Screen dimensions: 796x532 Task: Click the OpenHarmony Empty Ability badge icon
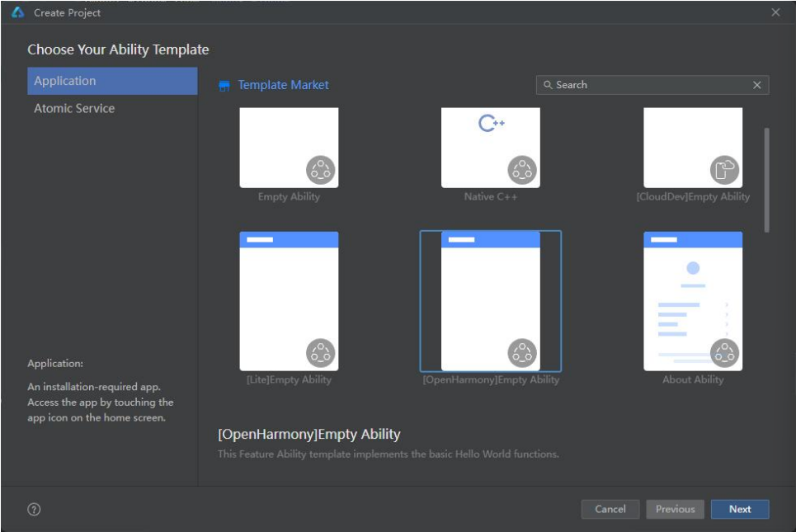(522, 353)
